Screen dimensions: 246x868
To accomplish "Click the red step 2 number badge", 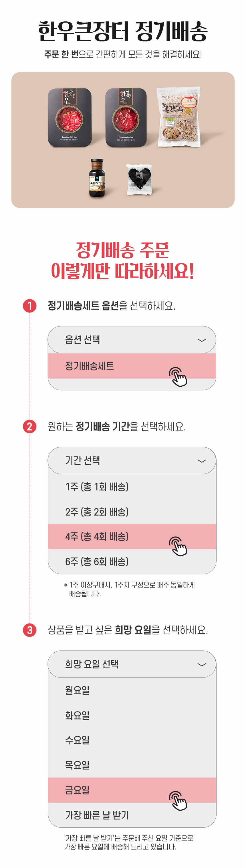I will [x=30, y=427].
